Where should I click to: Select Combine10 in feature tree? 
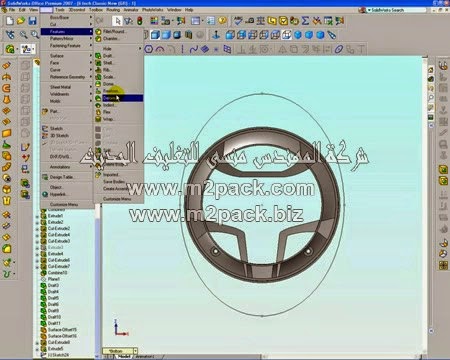click(x=57, y=273)
